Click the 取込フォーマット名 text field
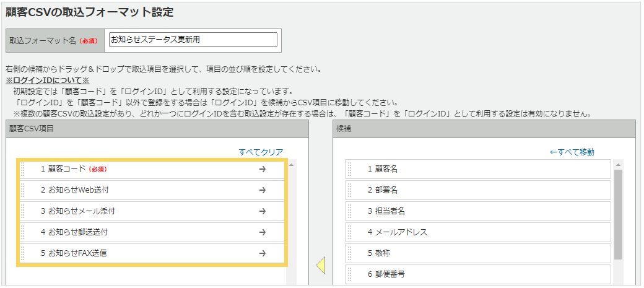The image size is (644, 288). click(193, 40)
